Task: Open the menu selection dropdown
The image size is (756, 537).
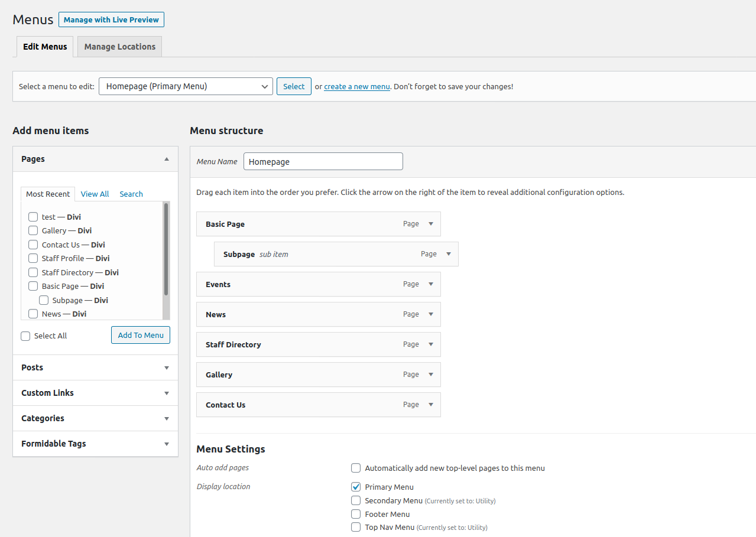Action: pos(186,86)
